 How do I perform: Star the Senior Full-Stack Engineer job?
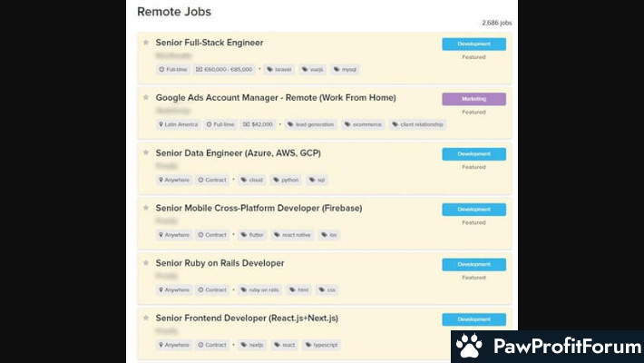[146, 43]
